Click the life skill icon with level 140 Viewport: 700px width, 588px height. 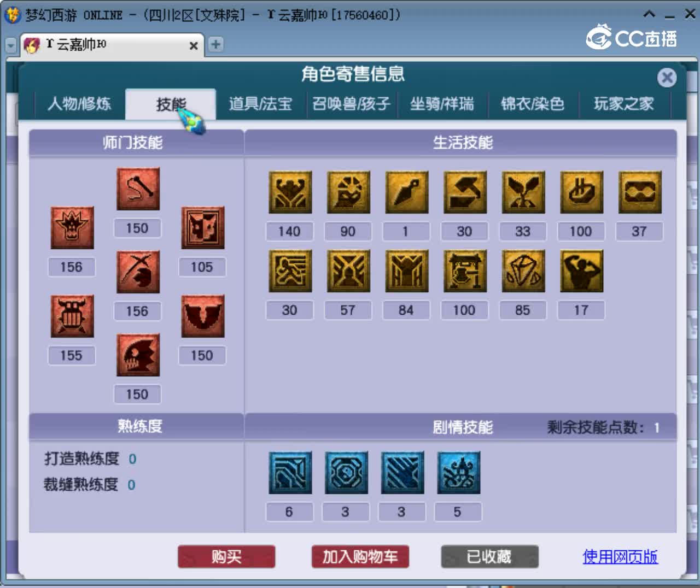pos(290,192)
